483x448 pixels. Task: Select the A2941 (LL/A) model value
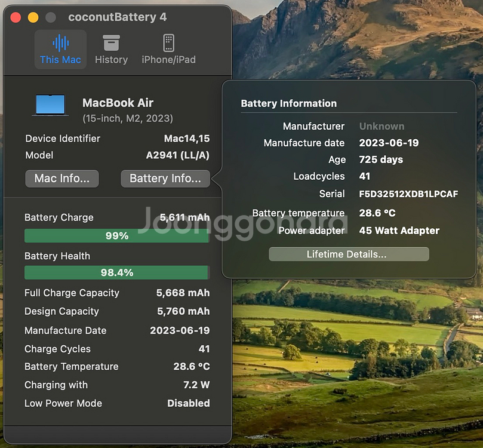pyautogui.click(x=178, y=155)
